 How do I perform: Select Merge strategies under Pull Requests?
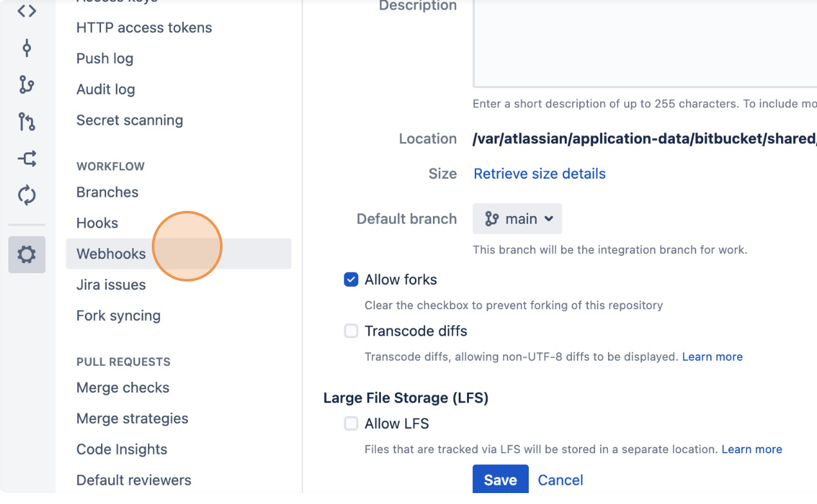tap(132, 419)
